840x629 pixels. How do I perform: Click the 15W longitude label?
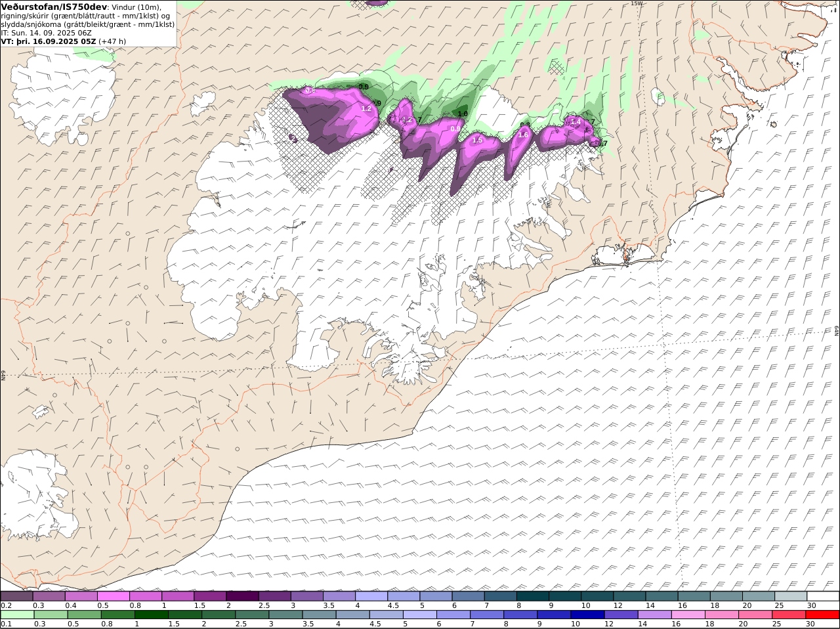[636, 3]
